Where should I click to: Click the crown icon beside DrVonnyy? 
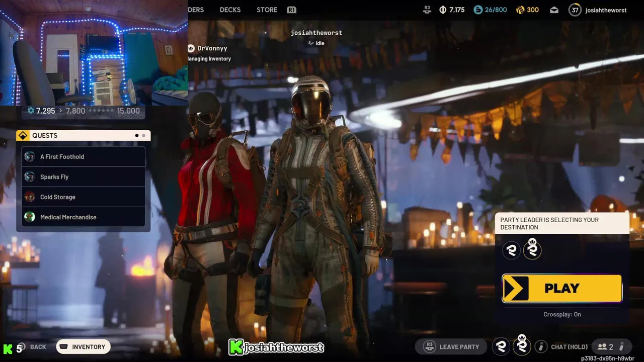(191, 48)
